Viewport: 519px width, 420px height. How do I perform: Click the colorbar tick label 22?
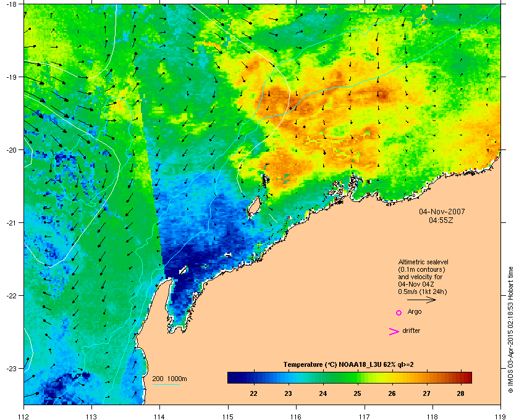pos(254,393)
